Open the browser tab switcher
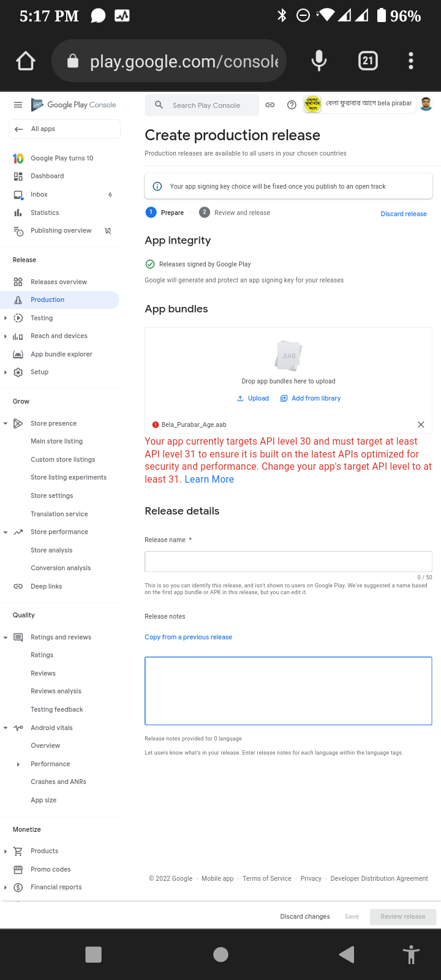The width and height of the screenshot is (441, 980). point(367,61)
